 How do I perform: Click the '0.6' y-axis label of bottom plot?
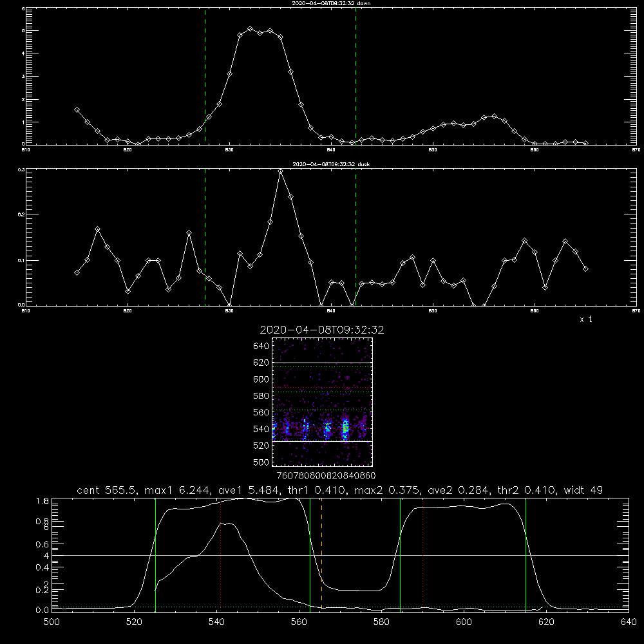[x=42, y=544]
